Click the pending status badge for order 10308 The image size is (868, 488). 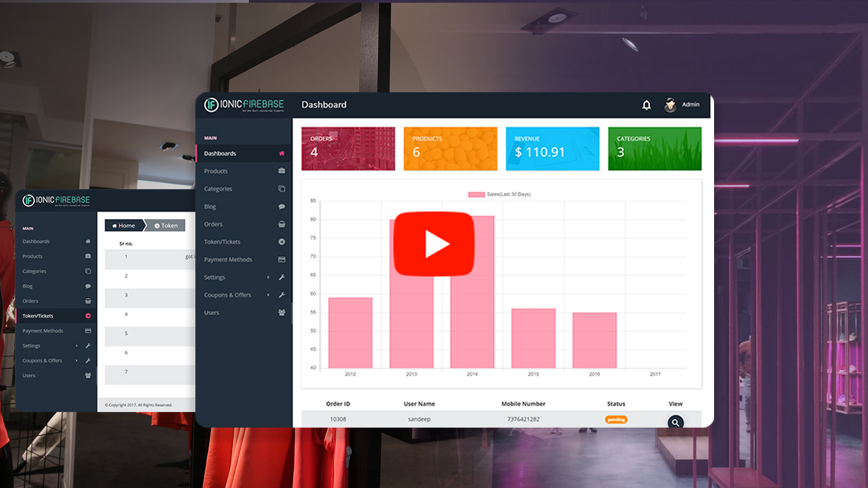[x=616, y=420]
